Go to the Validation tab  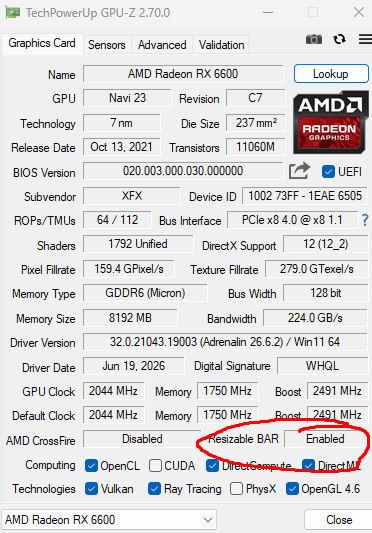(x=221, y=45)
